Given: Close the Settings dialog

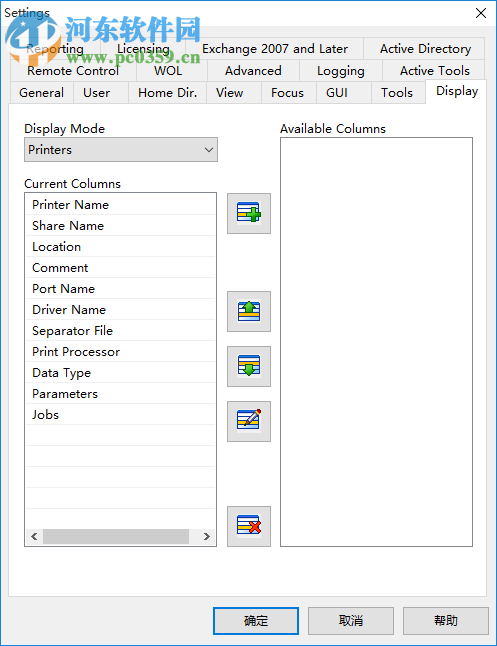Looking at the screenshot, I should click(x=481, y=13).
